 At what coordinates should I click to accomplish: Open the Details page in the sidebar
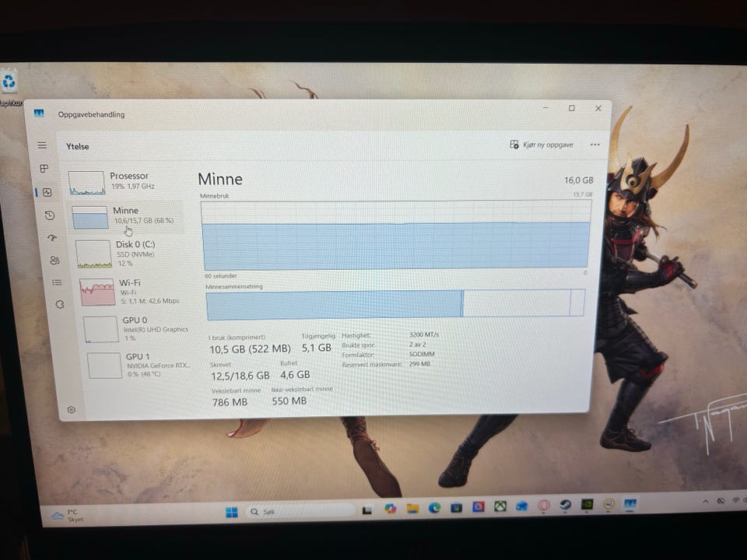[x=57, y=282]
